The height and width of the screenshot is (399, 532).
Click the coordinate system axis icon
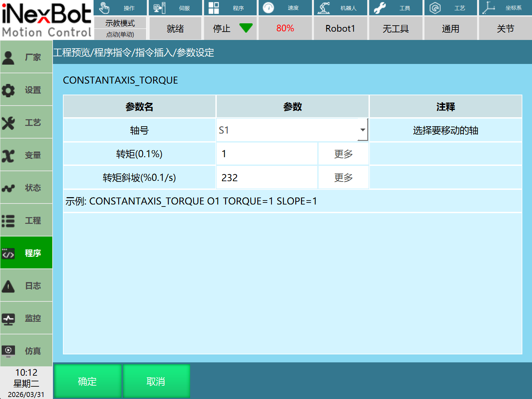point(489,8)
